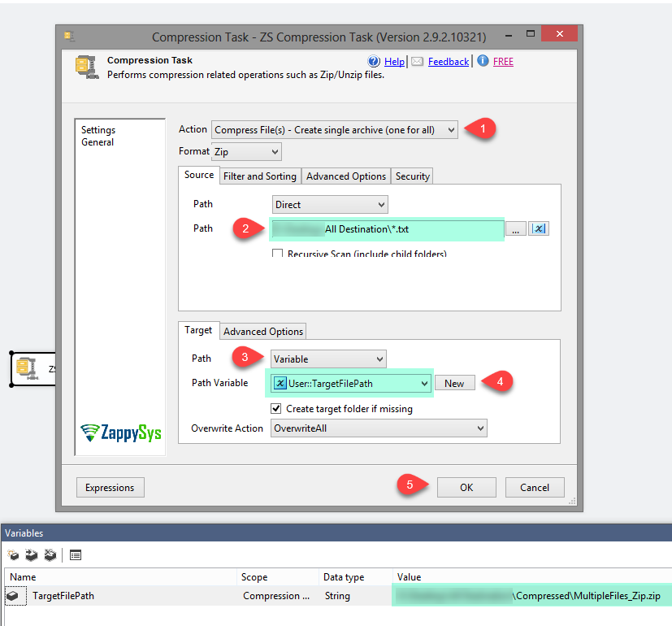The image size is (672, 626).
Task: Open the Feedback link
Action: click(449, 62)
